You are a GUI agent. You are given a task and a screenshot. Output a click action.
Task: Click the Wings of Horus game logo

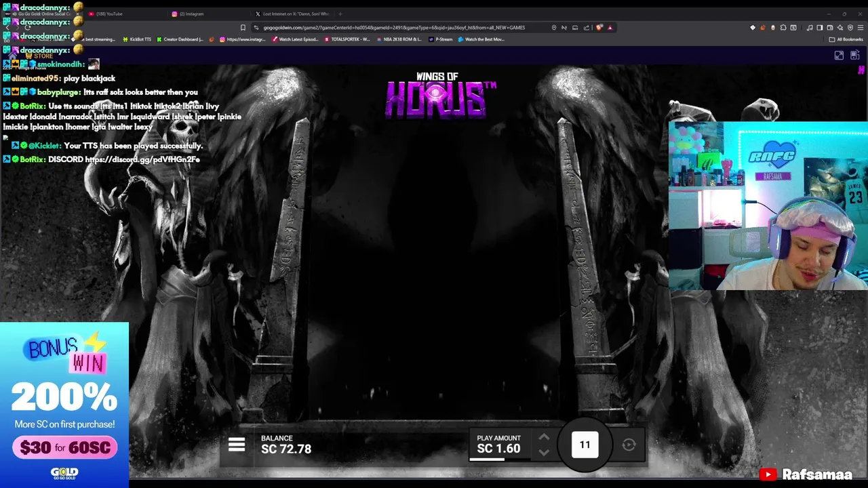(441, 96)
